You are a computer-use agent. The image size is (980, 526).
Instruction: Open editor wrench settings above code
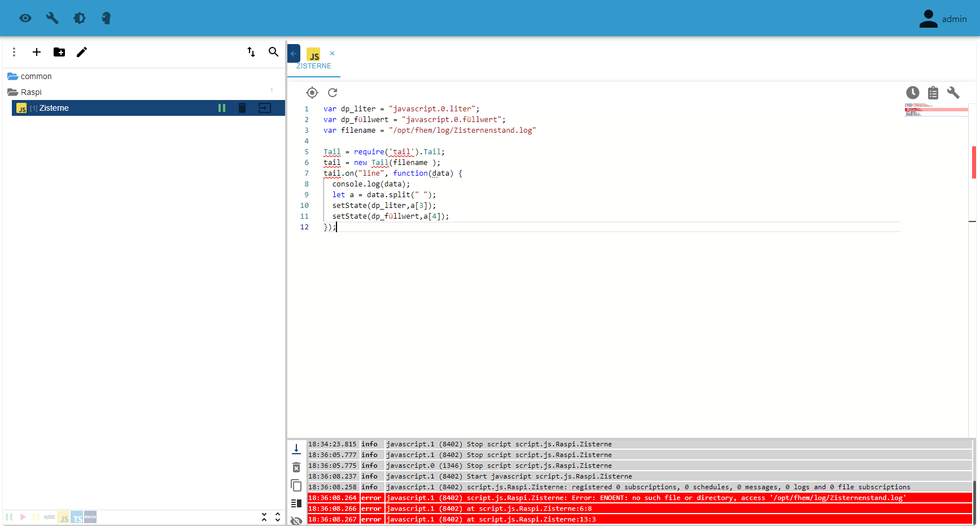[x=953, y=93]
